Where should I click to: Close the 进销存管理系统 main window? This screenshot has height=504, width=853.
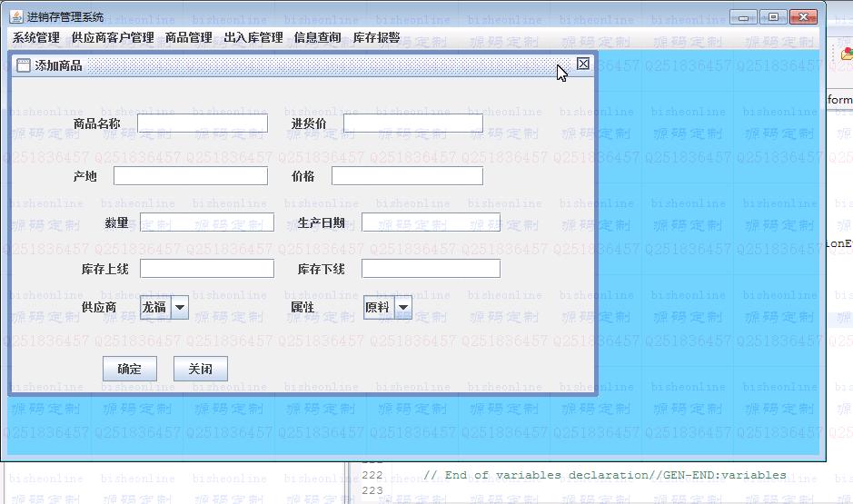[803, 17]
